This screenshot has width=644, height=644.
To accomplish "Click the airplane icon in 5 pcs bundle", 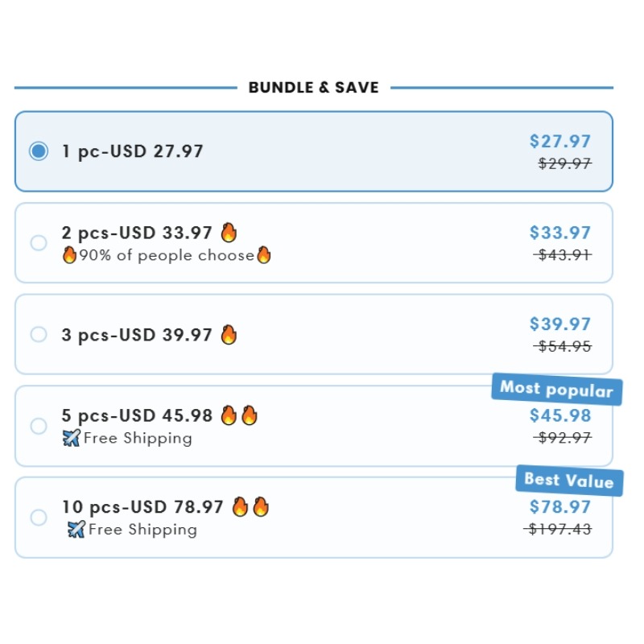I will (x=72, y=439).
